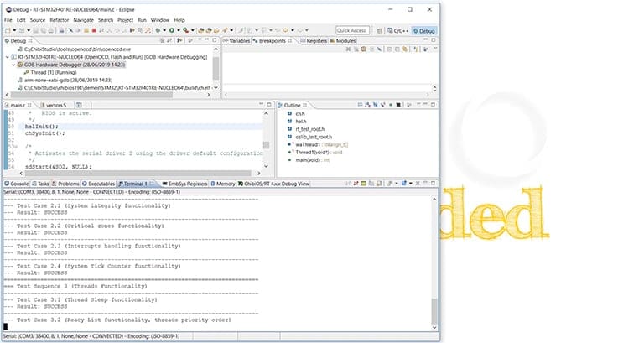Collapse the GDB Hardware Debugger tree node
The height and width of the screenshot is (343, 644).
(13, 65)
